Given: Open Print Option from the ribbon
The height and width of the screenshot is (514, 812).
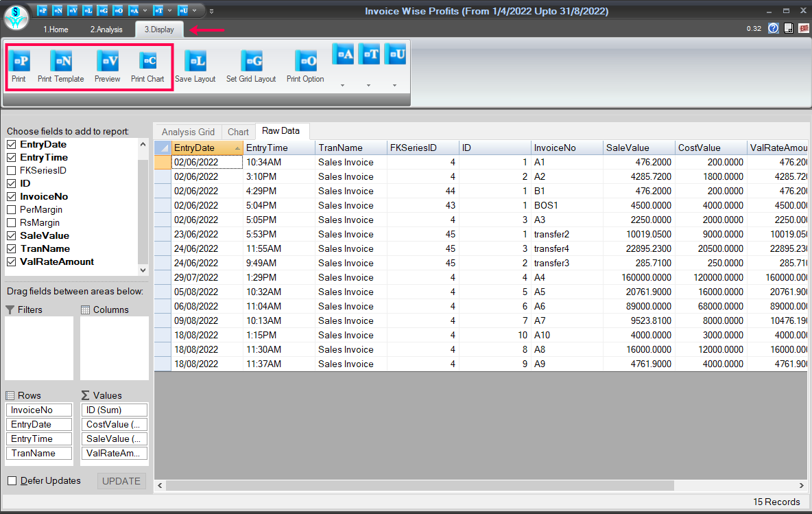Looking at the screenshot, I should (306, 60).
